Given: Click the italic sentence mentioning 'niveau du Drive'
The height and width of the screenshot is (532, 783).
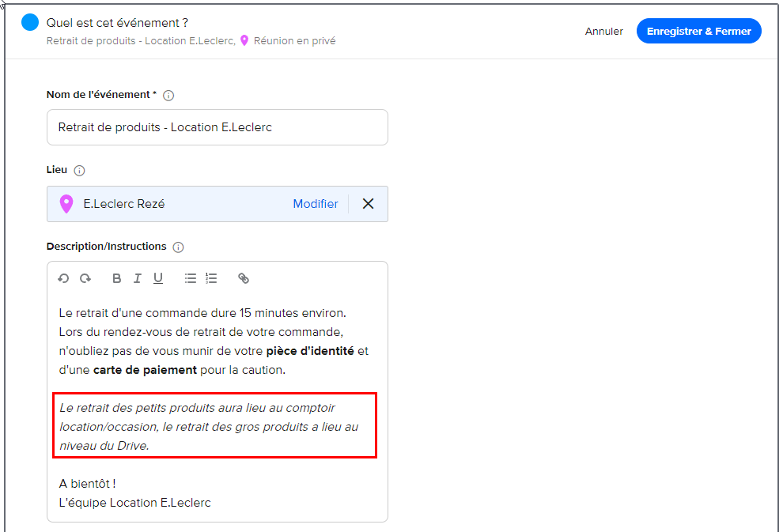Looking at the screenshot, I should click(x=209, y=427).
